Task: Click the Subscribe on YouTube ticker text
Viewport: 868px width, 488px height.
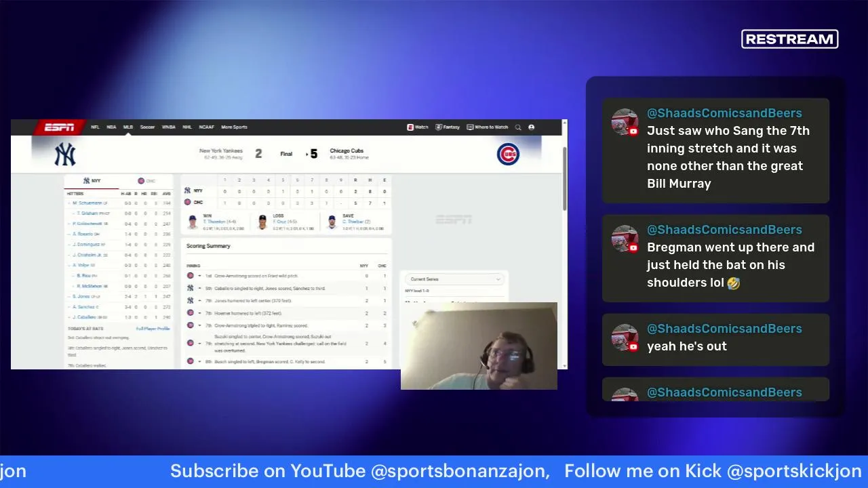Action: click(360, 471)
